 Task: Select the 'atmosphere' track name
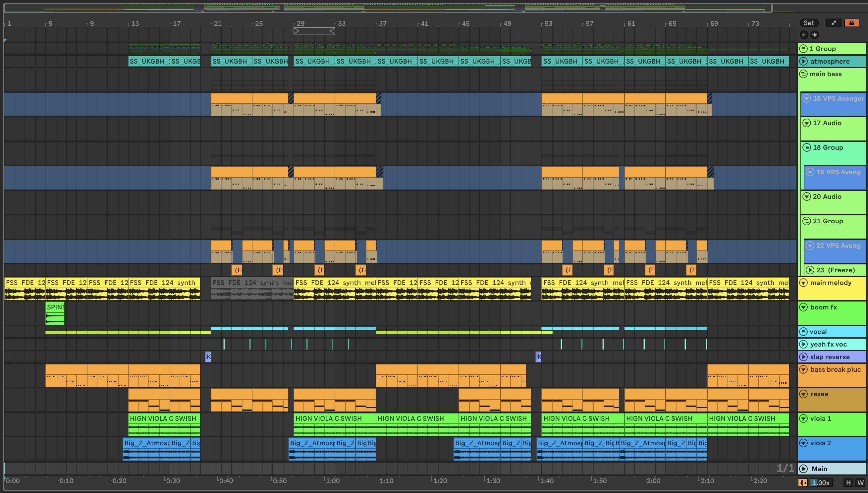pyautogui.click(x=830, y=61)
